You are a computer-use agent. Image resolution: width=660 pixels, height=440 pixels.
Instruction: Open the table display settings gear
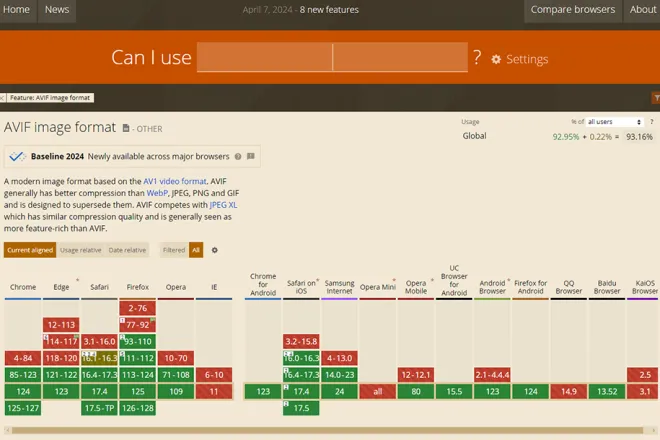(x=215, y=250)
